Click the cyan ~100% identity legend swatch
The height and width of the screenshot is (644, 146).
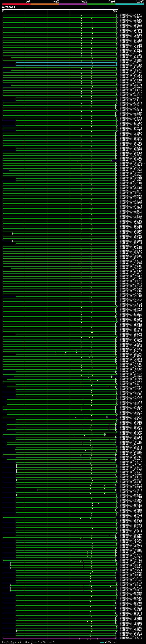pos(130,4)
